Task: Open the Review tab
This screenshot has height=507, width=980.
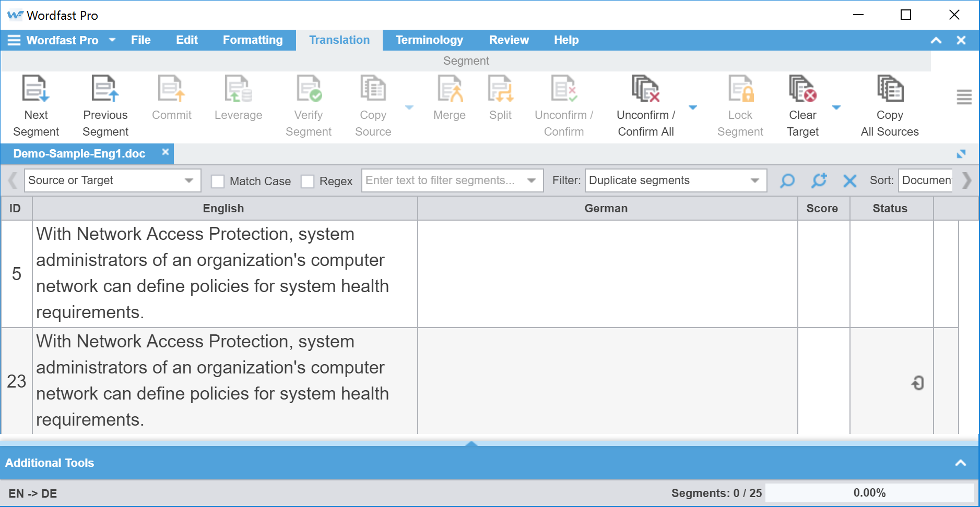Action: tap(509, 40)
